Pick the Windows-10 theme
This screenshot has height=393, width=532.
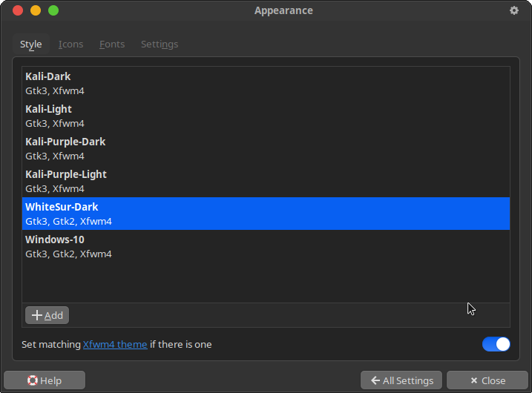point(266,246)
